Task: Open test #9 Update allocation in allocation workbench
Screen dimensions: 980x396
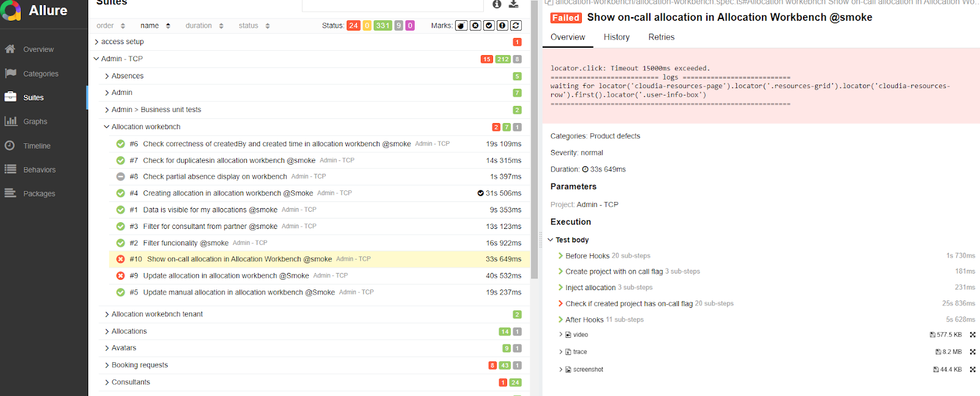Action: coord(226,276)
